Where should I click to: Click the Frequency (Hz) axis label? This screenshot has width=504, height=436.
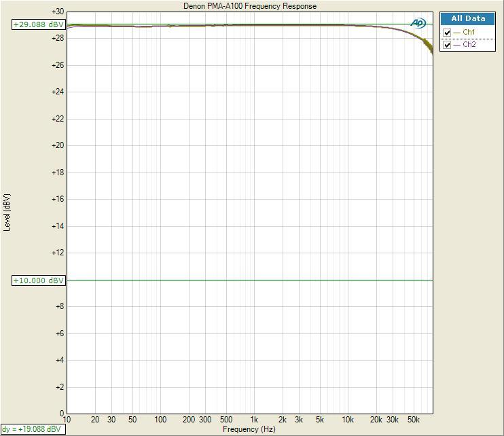pyautogui.click(x=250, y=429)
